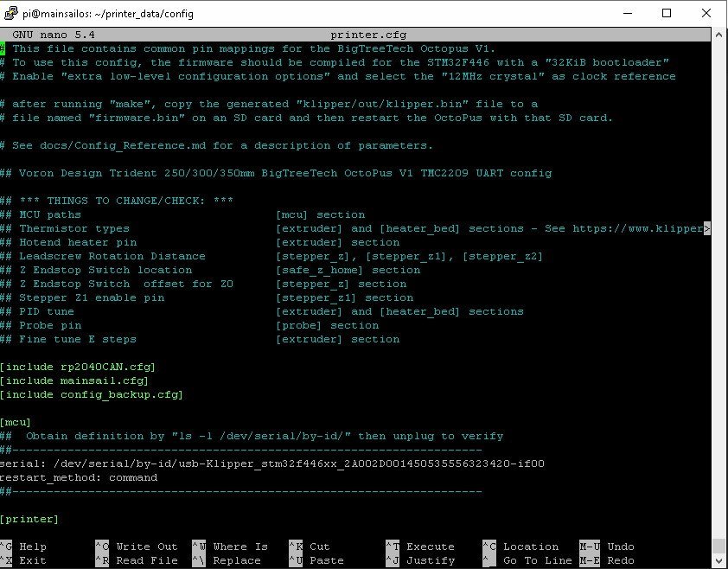Viewport: 728px width, 569px height.
Task: Click the ^X Exit shortcut
Action: [23, 560]
